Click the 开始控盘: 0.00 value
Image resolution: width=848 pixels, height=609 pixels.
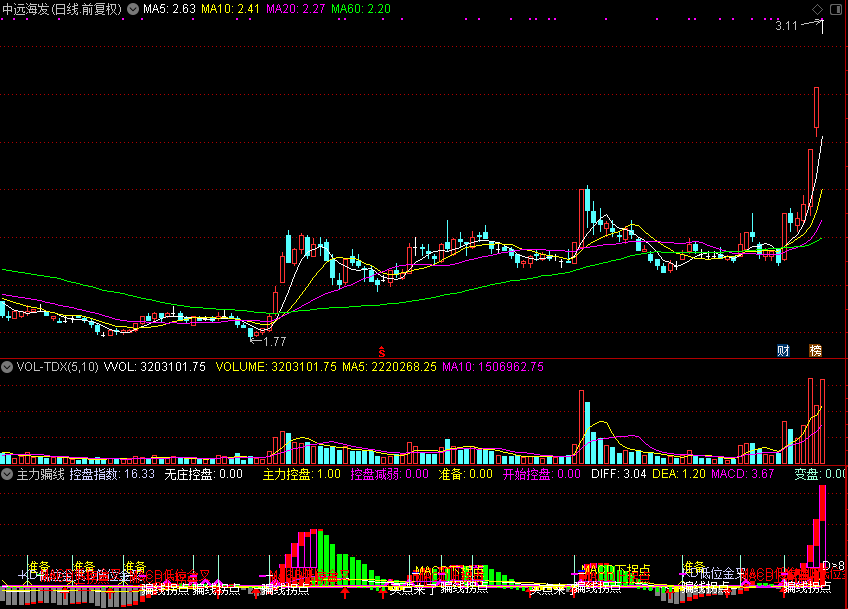(x=542, y=474)
